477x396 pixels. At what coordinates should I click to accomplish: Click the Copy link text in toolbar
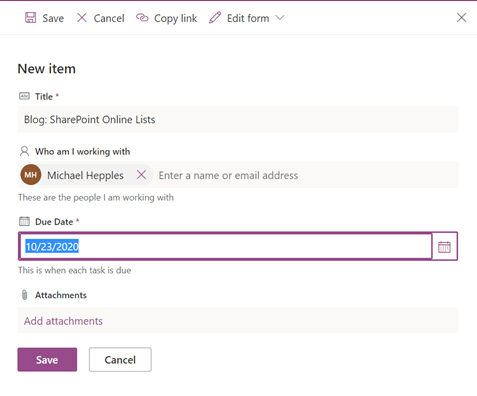tap(175, 18)
